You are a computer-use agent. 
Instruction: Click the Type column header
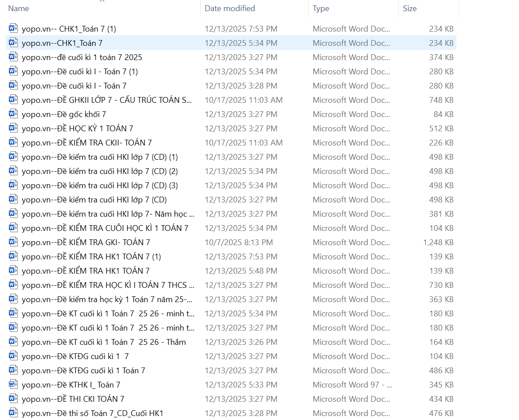point(321,8)
